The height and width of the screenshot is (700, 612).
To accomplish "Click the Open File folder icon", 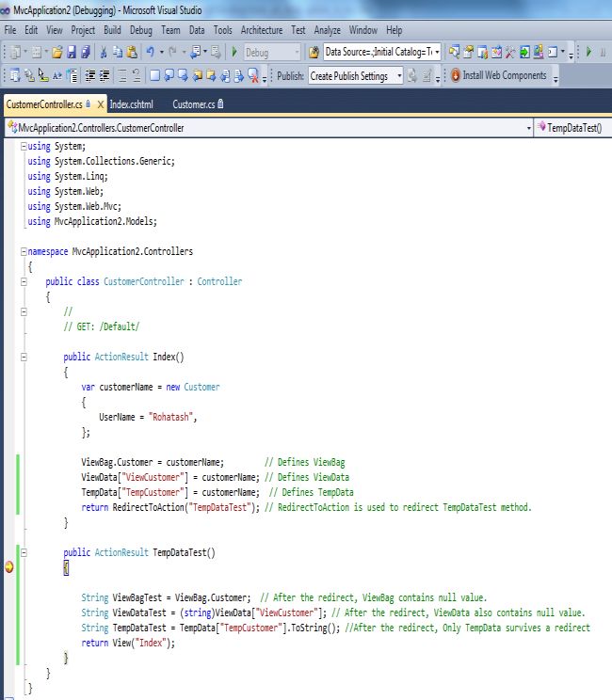I will click(56, 53).
